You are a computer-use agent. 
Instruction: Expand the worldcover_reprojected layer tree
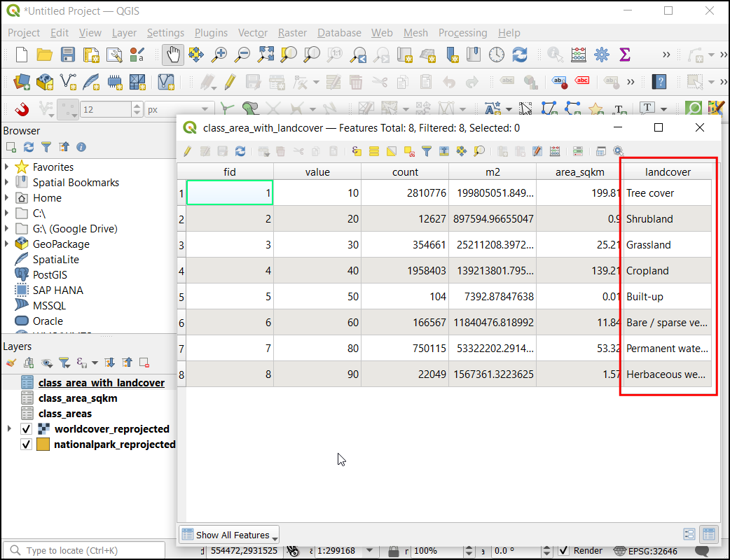pos(9,429)
